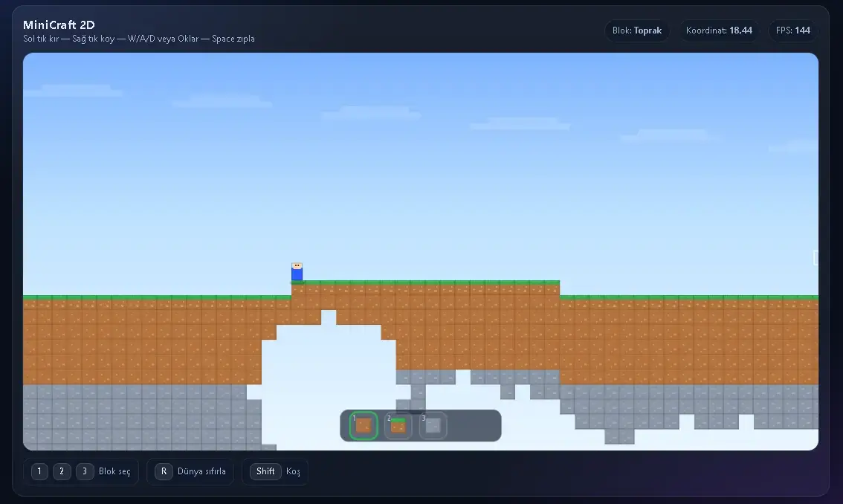Click the "3" key badge
Viewport: 843px width, 504px height.
pyautogui.click(x=85, y=471)
